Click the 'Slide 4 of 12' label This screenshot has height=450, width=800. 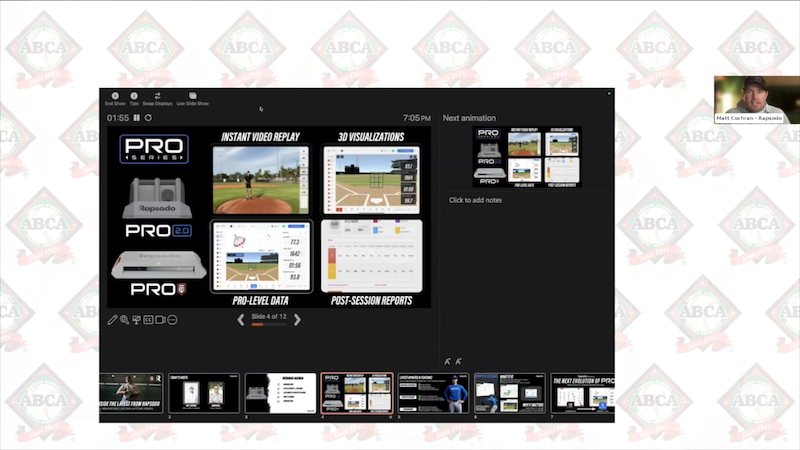point(269,316)
